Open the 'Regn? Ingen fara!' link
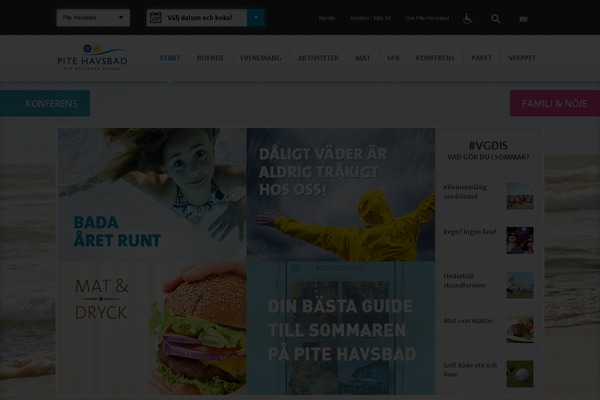Screen dimensions: 600x400 pyautogui.click(x=470, y=232)
